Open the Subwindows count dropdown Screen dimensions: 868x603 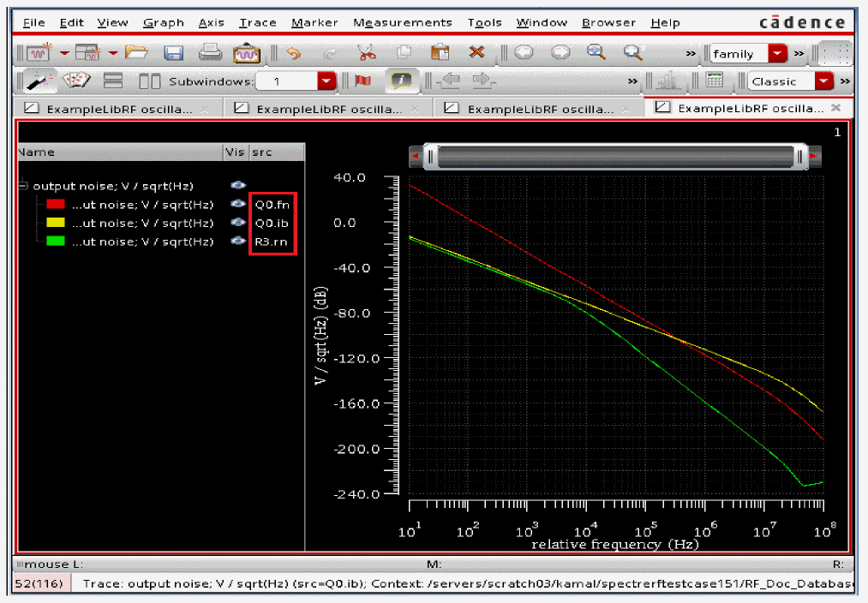coord(326,81)
